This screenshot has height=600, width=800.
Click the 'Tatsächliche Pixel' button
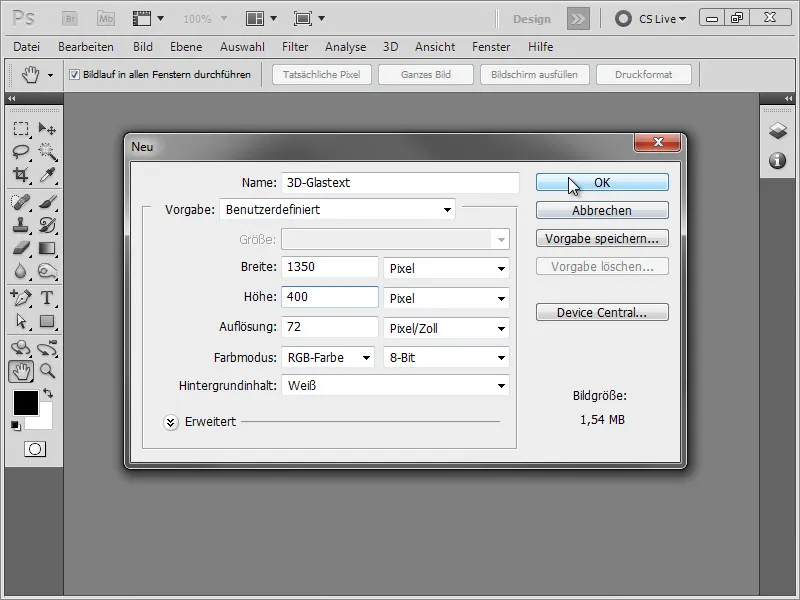click(x=321, y=74)
